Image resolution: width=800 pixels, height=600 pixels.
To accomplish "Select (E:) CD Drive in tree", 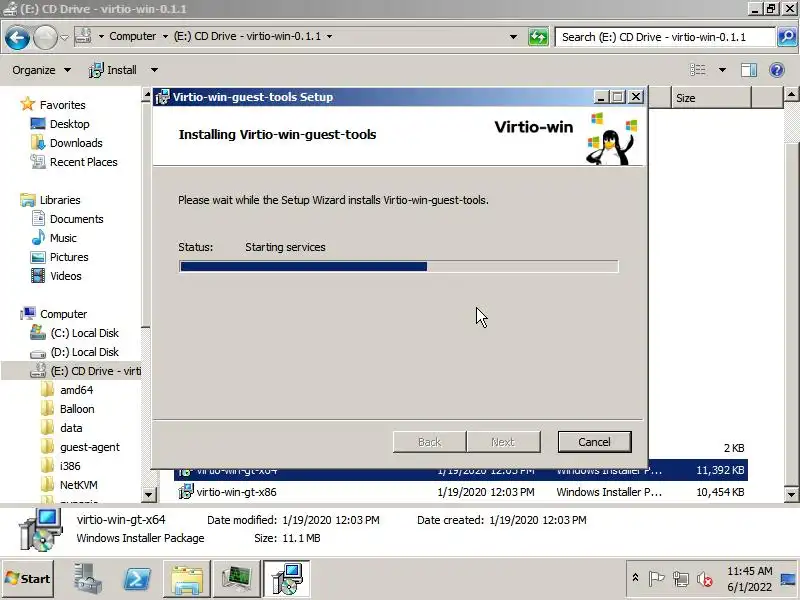I will 95,371.
